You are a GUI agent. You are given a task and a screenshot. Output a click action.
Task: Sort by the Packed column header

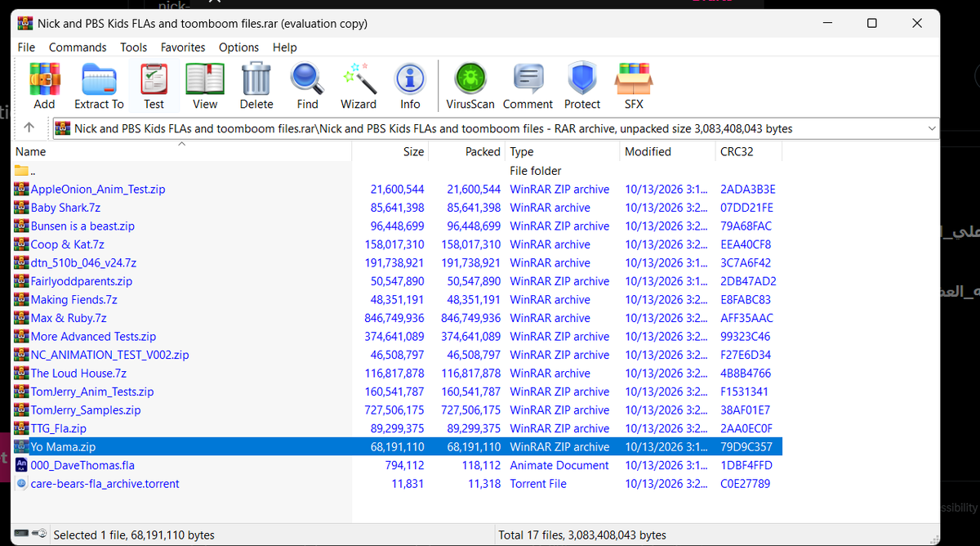tap(466, 151)
